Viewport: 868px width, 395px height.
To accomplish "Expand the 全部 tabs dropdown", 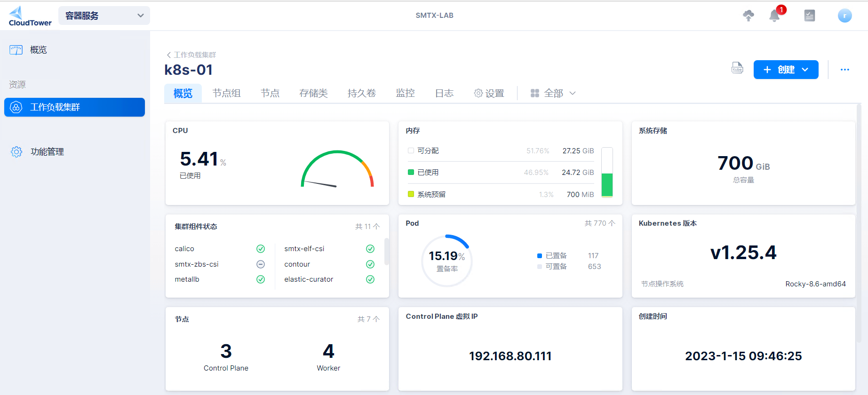I will pos(573,93).
